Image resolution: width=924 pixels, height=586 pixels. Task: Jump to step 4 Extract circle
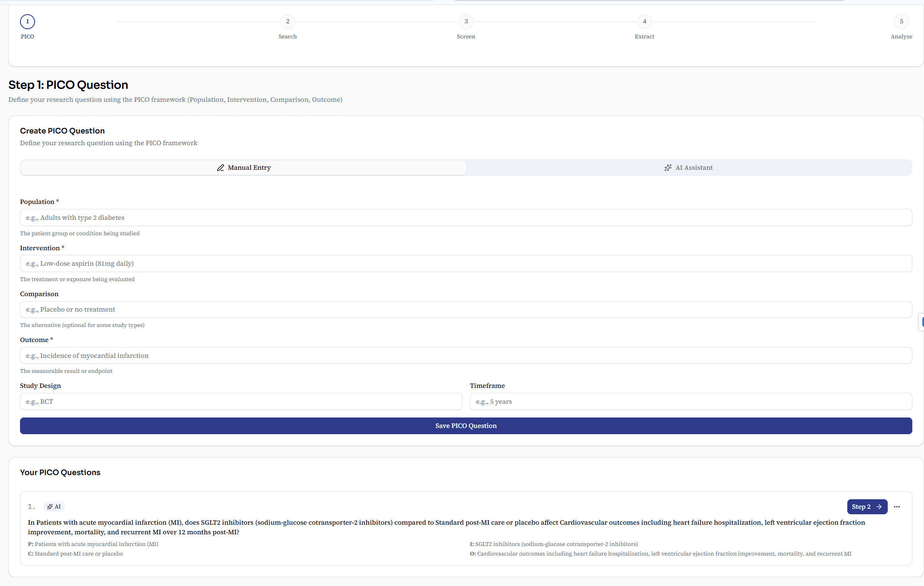tap(644, 21)
